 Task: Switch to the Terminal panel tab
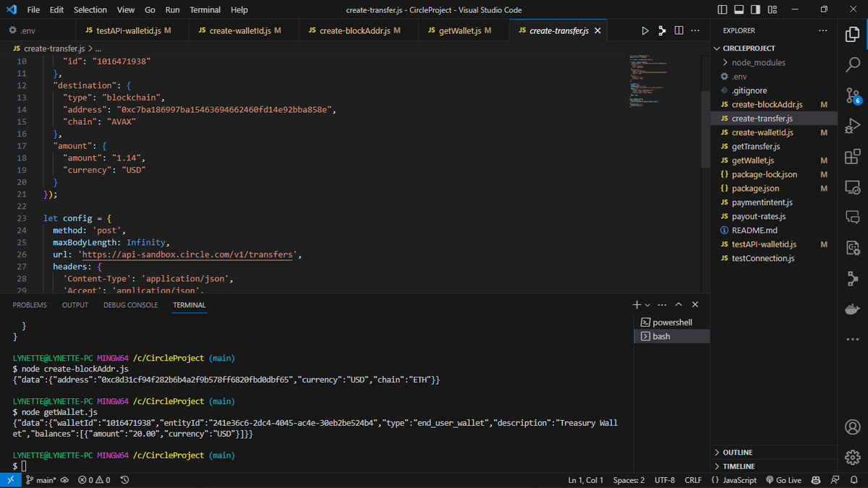coord(190,305)
